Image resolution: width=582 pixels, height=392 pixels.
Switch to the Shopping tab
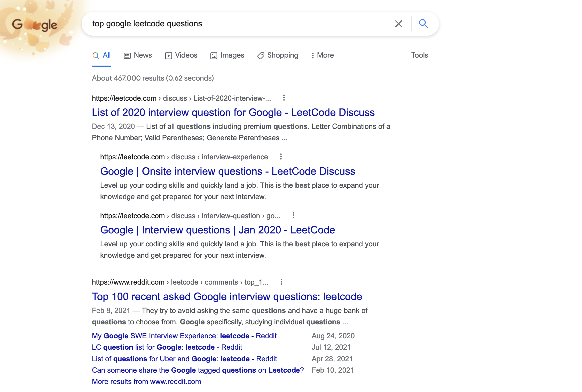point(278,55)
